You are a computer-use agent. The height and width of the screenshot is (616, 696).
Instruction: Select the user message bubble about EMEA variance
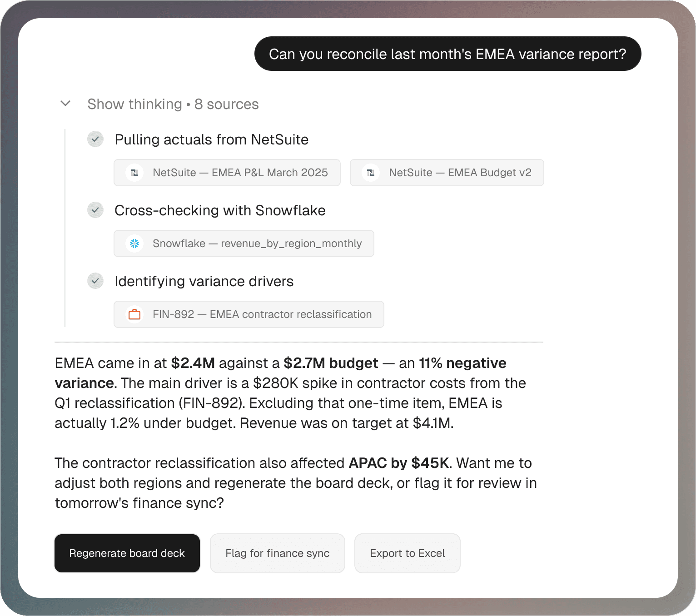(448, 54)
